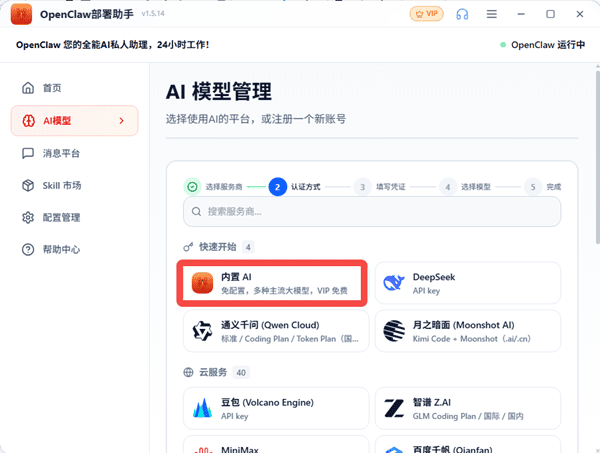
Task: Click the chat bubble icon for 消息平台
Action: coord(28,153)
